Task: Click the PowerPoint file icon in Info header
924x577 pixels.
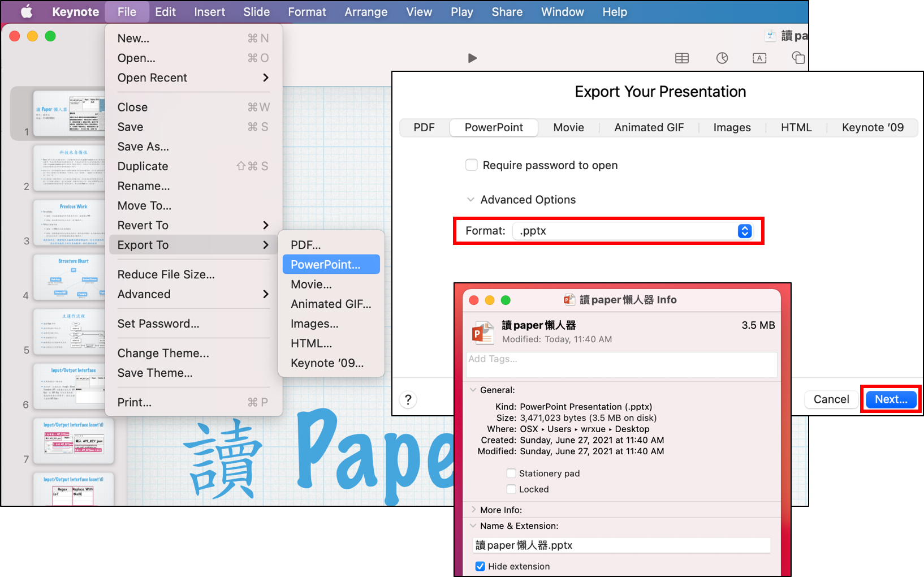Action: tap(483, 332)
